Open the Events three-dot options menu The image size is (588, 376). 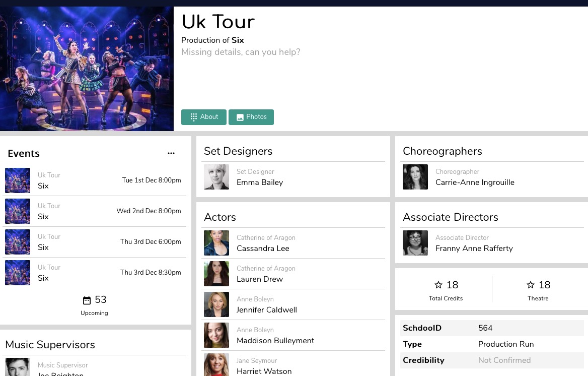(171, 153)
